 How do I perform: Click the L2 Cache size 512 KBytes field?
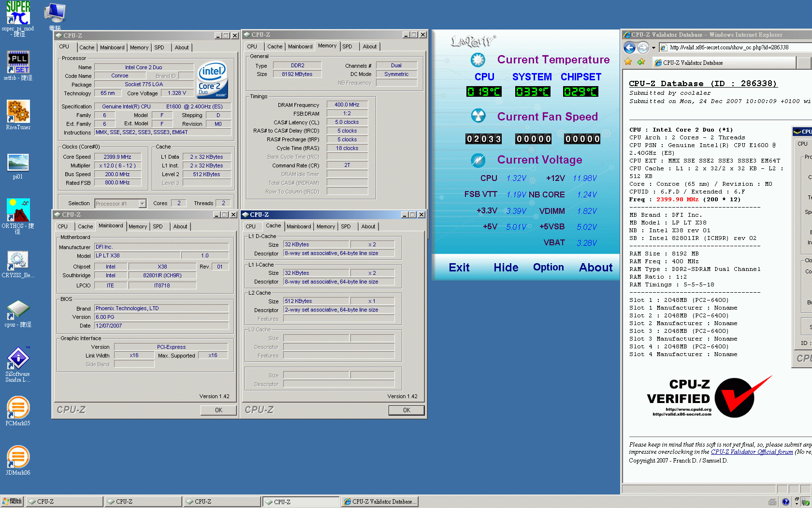pos(316,301)
